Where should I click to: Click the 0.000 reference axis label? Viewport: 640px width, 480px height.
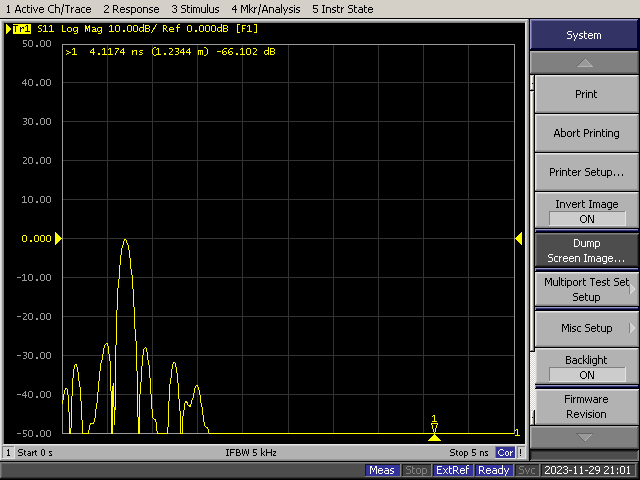click(36, 239)
